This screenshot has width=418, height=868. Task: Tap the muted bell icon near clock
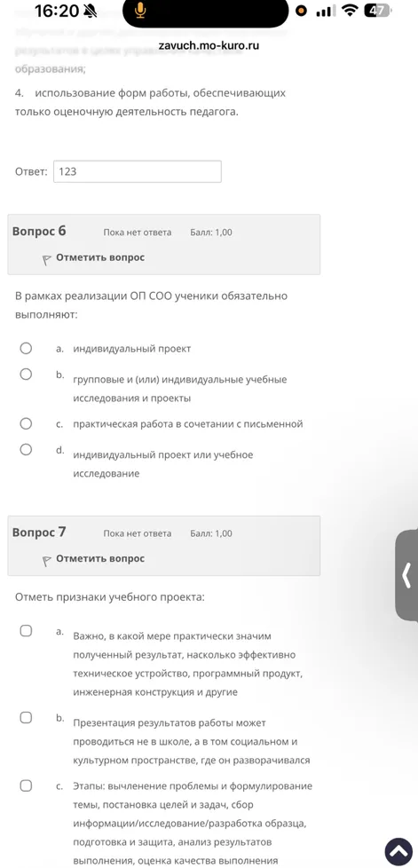click(89, 11)
